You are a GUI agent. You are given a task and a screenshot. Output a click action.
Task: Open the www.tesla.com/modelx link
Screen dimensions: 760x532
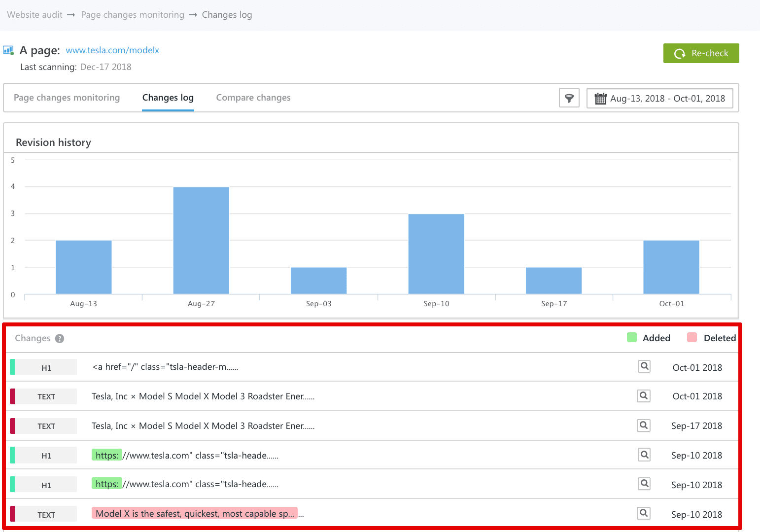click(x=112, y=50)
